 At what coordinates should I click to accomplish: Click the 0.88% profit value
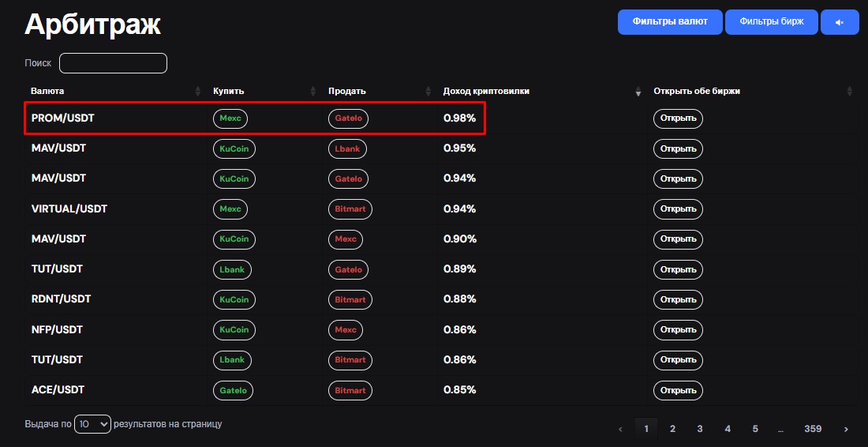point(459,299)
